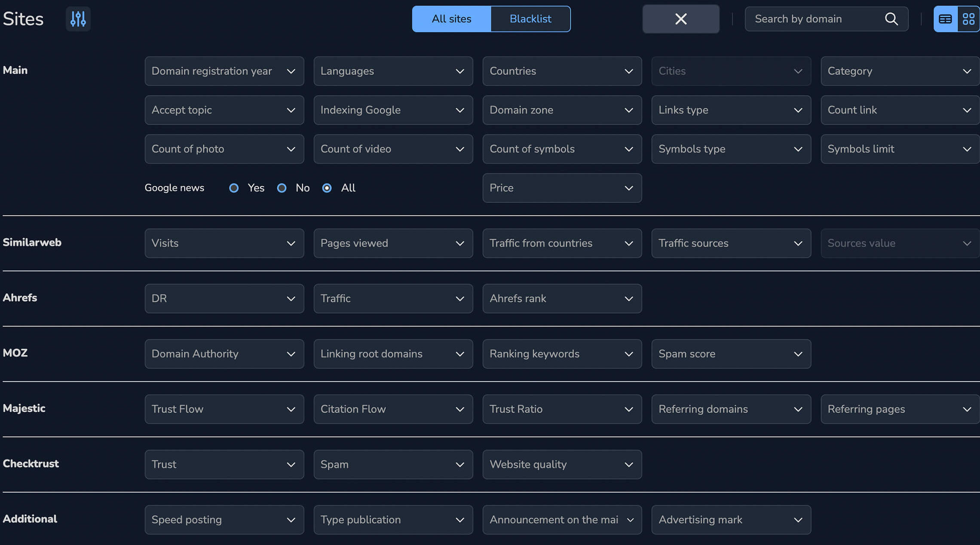980x545 pixels.
Task: Click the magnifying glass search icon
Action: [x=891, y=19]
